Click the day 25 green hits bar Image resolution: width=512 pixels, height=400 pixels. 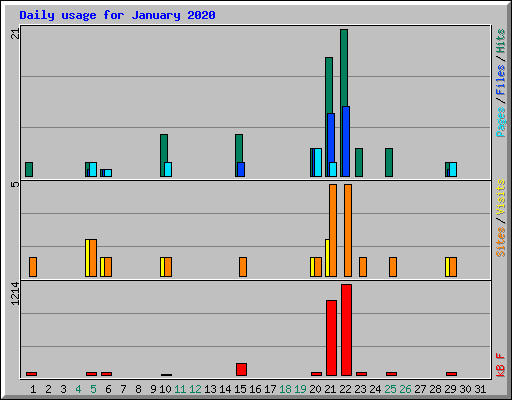coord(389,162)
